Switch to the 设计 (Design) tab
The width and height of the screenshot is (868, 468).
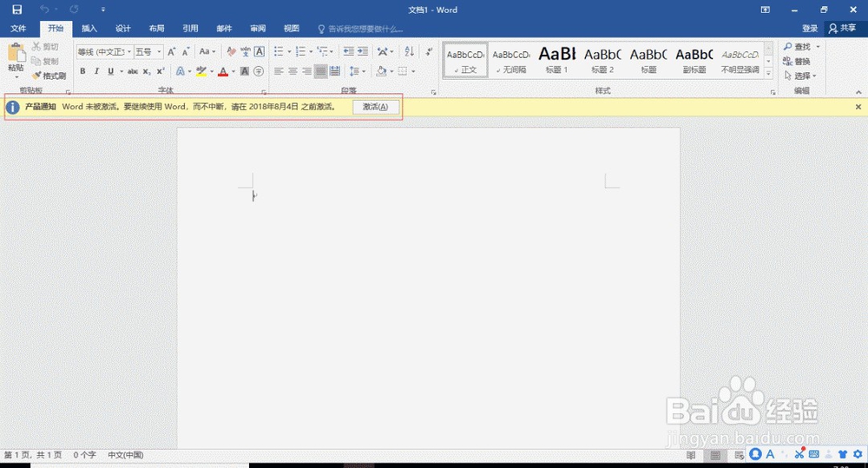coord(123,29)
